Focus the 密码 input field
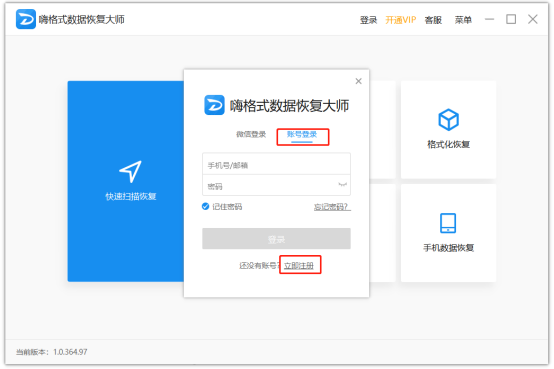Viewport: 554px width, 369px height. tap(276, 185)
